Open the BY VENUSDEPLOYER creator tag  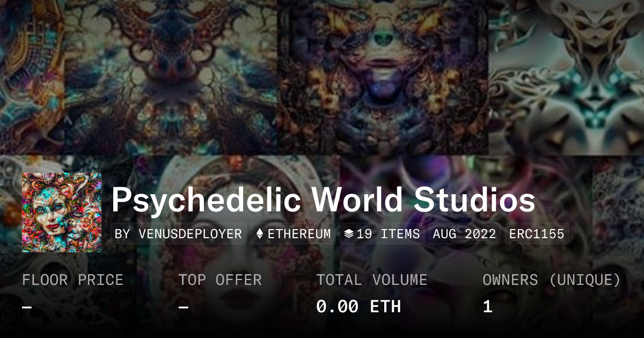click(x=179, y=234)
